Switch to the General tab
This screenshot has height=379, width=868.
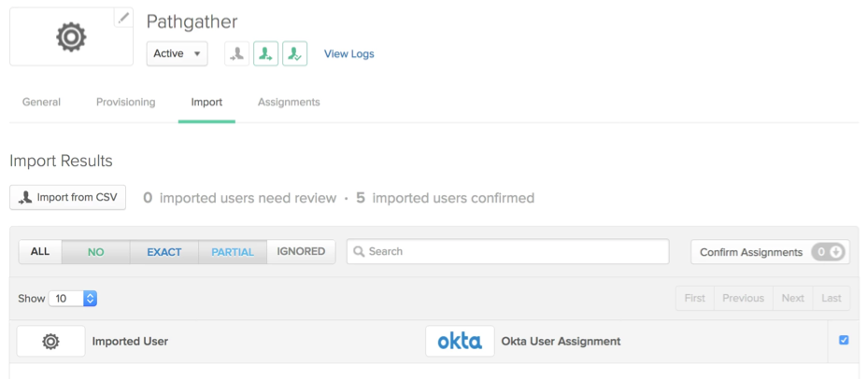[x=41, y=103]
